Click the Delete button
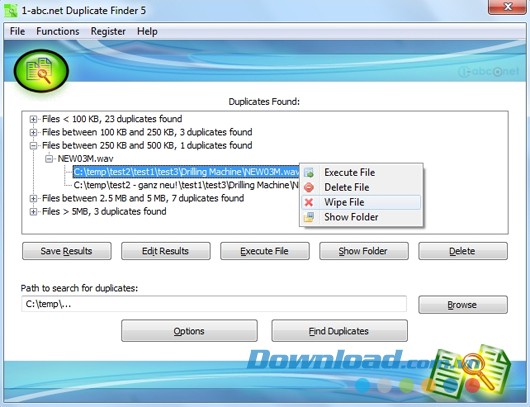Image resolution: width=530 pixels, height=407 pixels. pyautogui.click(x=463, y=251)
